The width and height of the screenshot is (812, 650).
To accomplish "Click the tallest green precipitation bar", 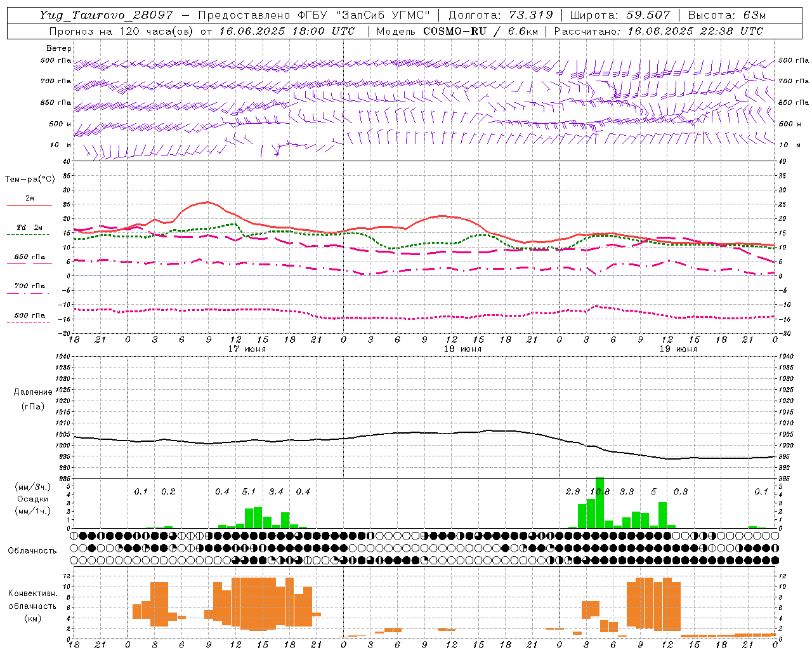I will click(x=599, y=503).
